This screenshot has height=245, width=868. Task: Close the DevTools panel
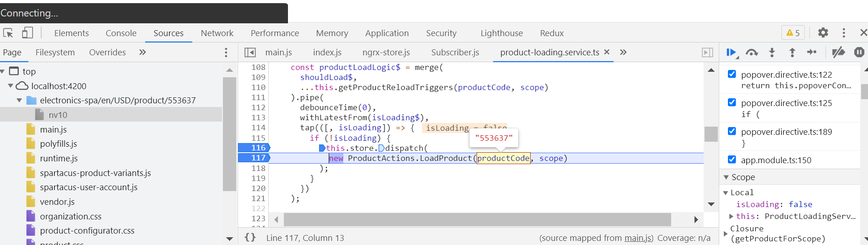tap(863, 33)
